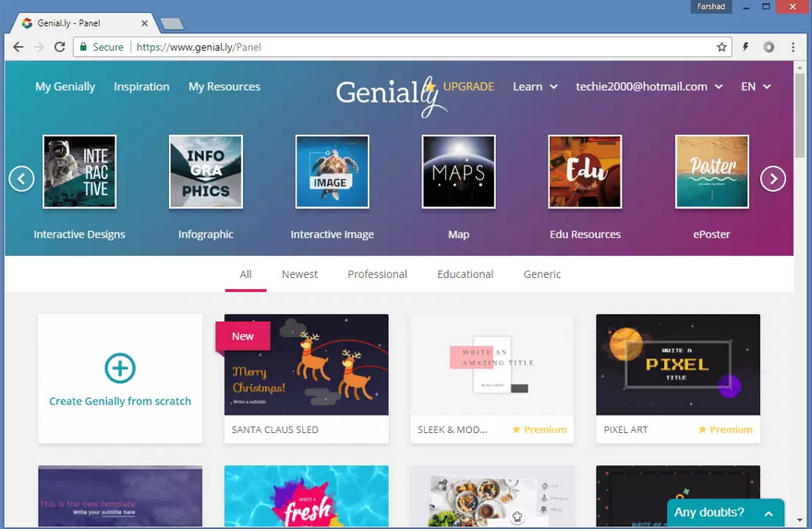This screenshot has width=812, height=529.
Task: Open the fresh water template thumbnail
Action: 306,496
